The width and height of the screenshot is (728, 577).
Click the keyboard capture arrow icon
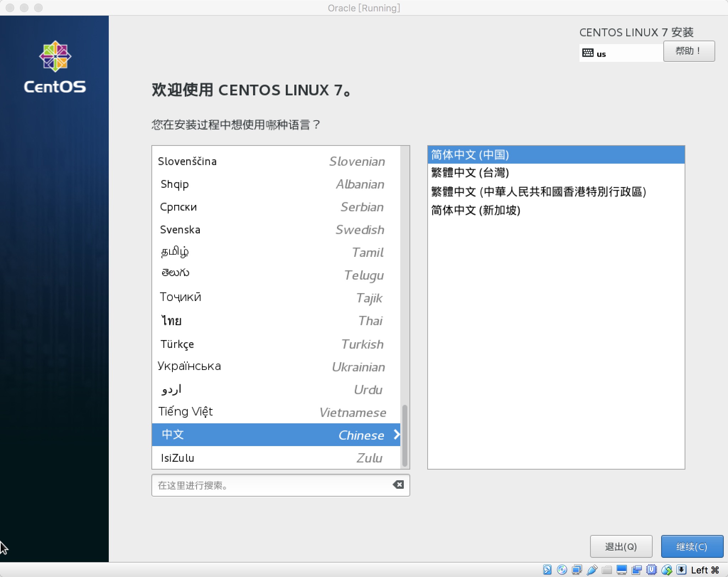coord(681,570)
